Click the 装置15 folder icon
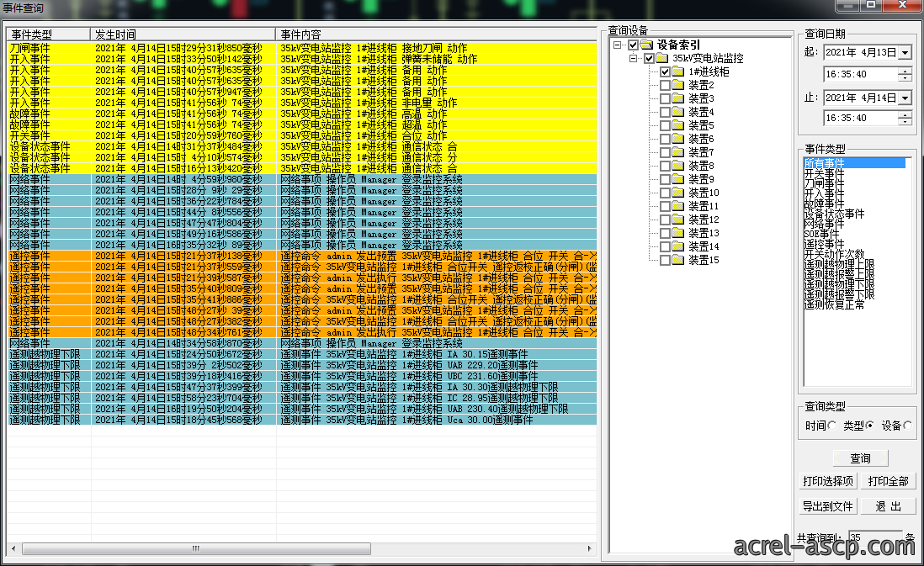This screenshot has width=924, height=566. point(678,260)
